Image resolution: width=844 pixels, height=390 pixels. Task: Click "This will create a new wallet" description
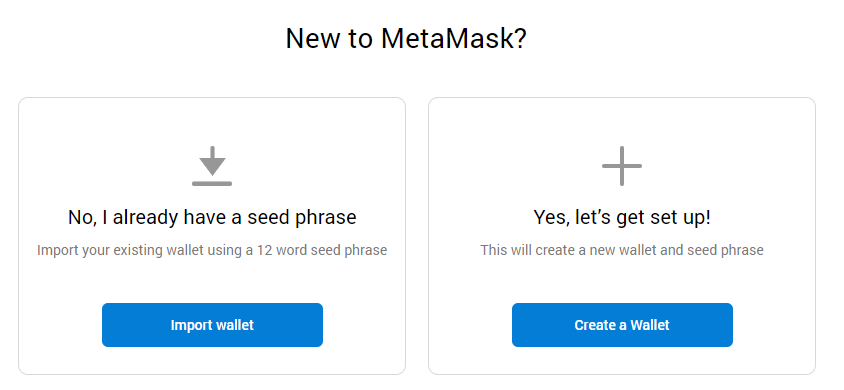tap(622, 250)
